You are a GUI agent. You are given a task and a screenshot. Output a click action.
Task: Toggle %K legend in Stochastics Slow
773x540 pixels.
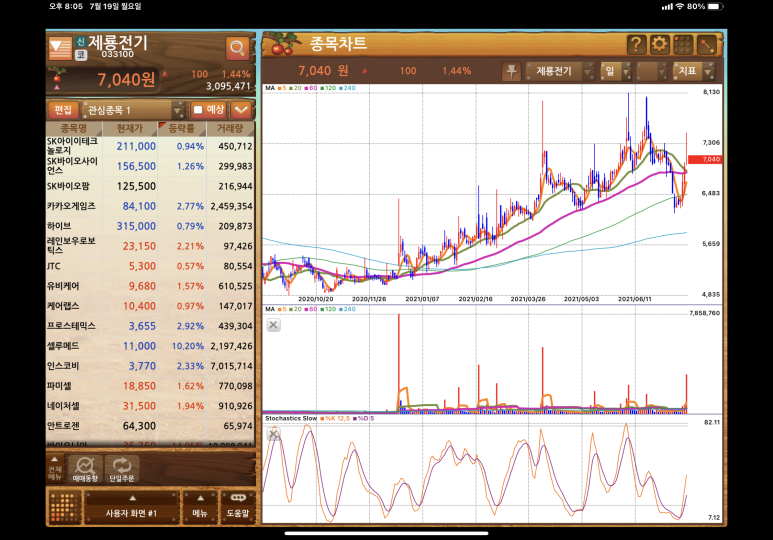click(x=335, y=418)
